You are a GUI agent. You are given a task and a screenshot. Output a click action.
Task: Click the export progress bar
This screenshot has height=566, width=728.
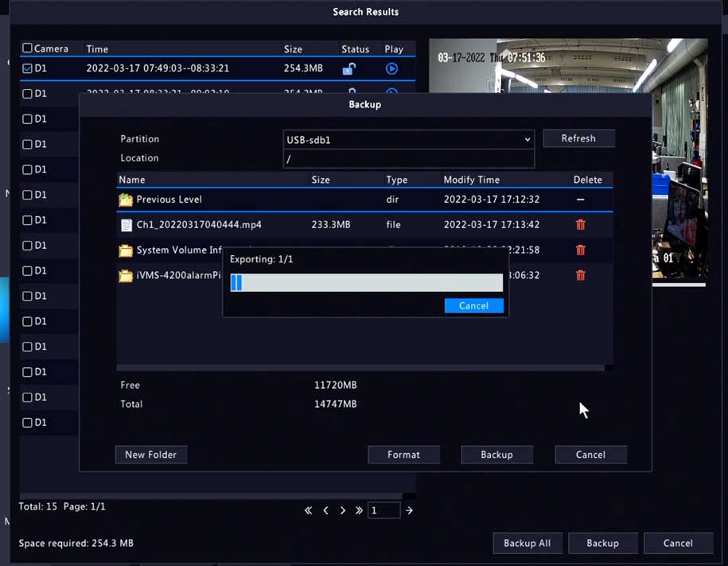(366, 283)
